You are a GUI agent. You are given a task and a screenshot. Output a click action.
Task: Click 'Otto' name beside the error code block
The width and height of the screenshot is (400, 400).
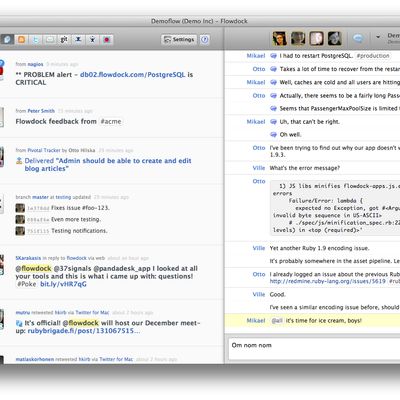(x=259, y=181)
